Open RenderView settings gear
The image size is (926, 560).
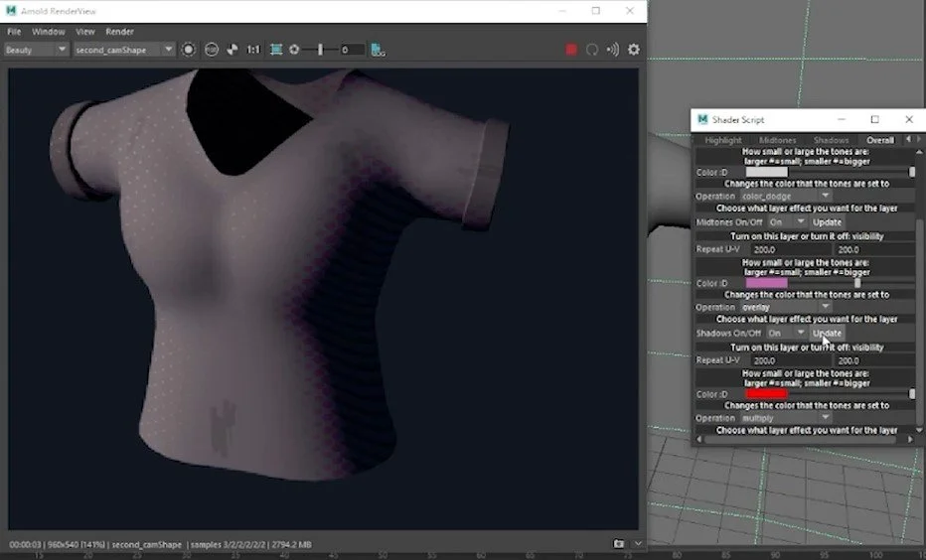click(634, 50)
